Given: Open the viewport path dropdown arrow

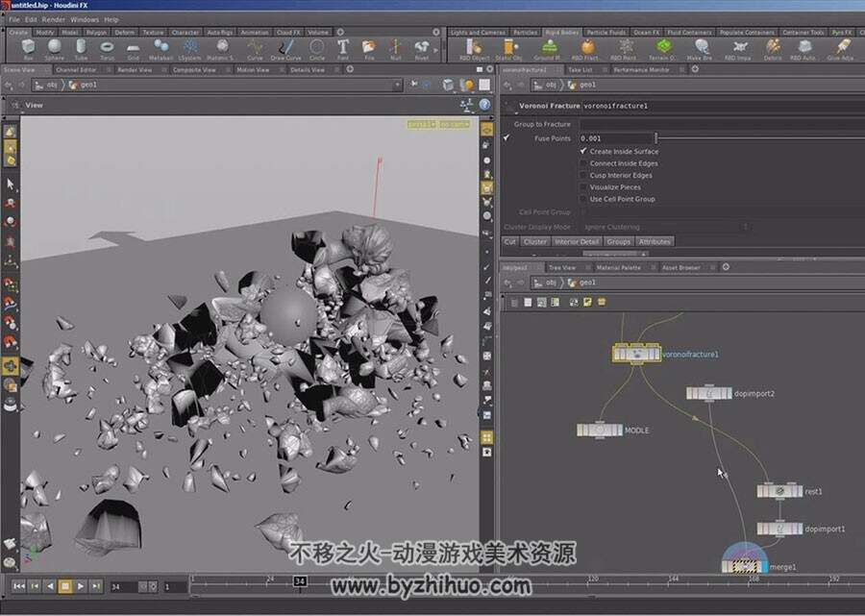Looking at the screenshot, I should [397, 85].
